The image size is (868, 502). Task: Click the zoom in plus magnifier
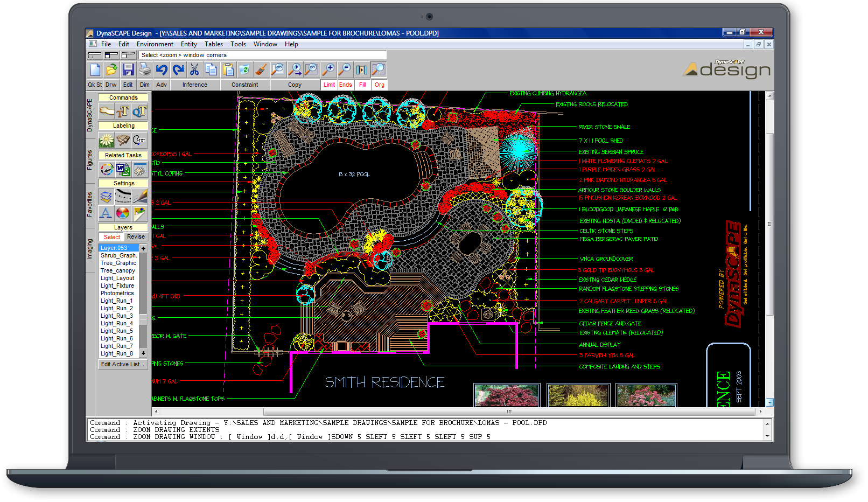(x=327, y=69)
